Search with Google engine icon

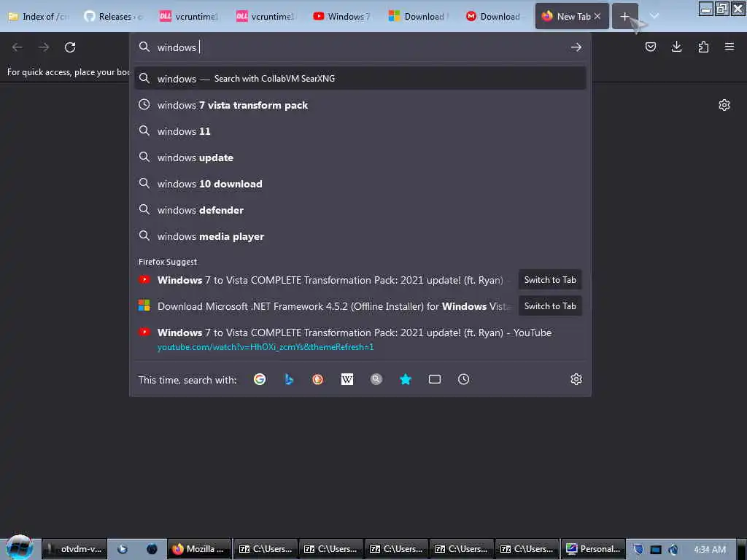(x=260, y=379)
